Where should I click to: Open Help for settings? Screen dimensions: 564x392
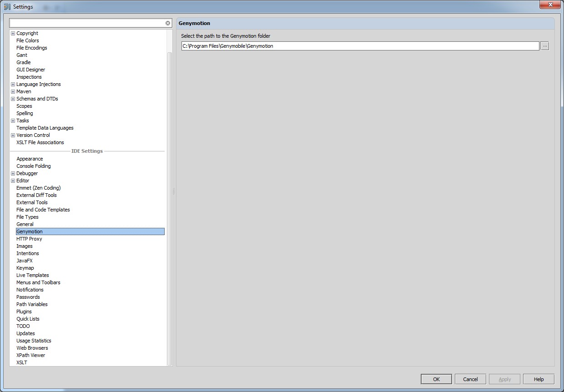(x=539, y=379)
